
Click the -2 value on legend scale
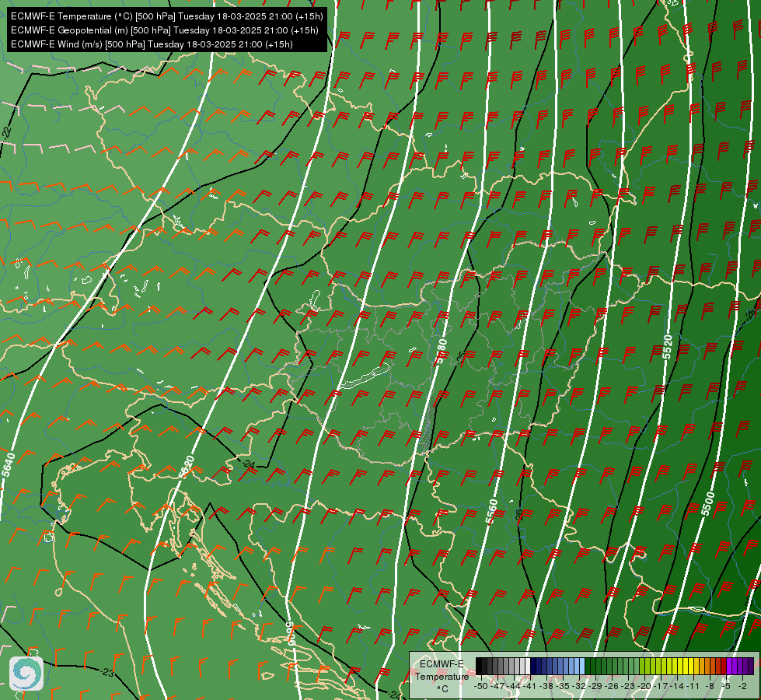coord(742,686)
